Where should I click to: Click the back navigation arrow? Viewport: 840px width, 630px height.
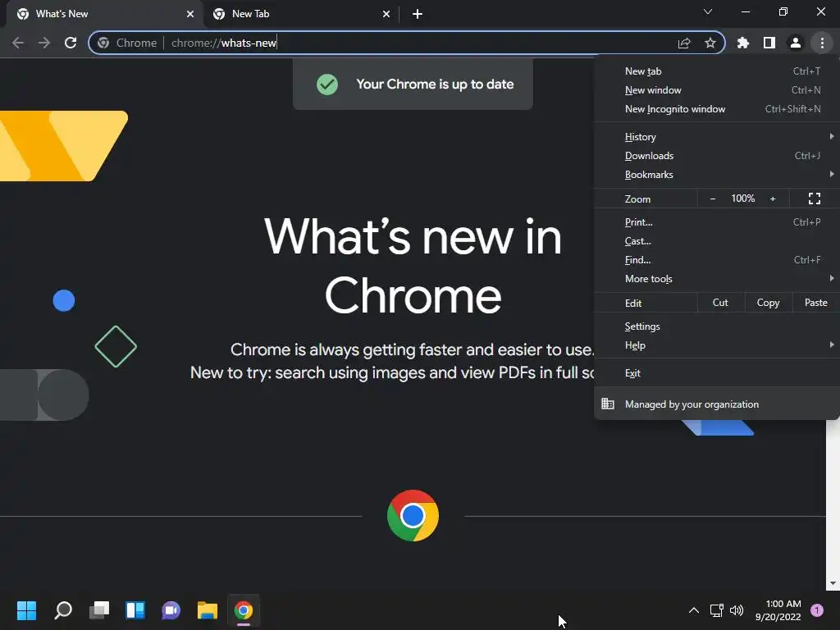click(18, 43)
